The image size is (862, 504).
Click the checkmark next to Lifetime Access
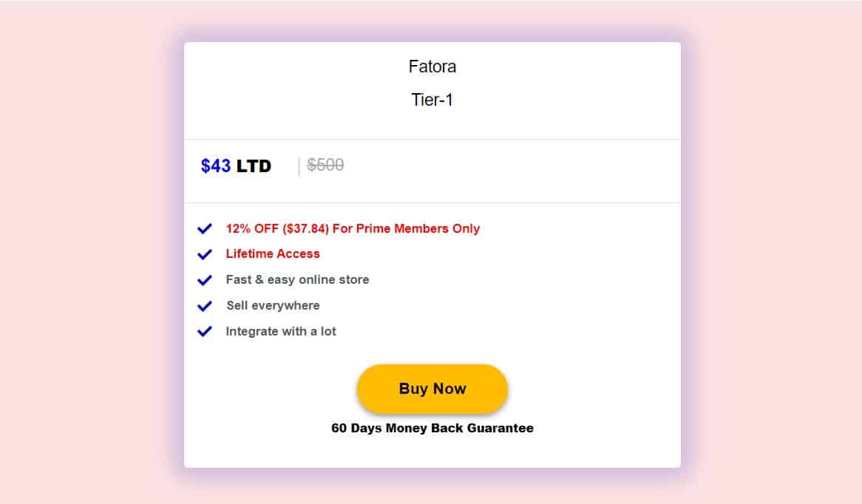click(205, 254)
